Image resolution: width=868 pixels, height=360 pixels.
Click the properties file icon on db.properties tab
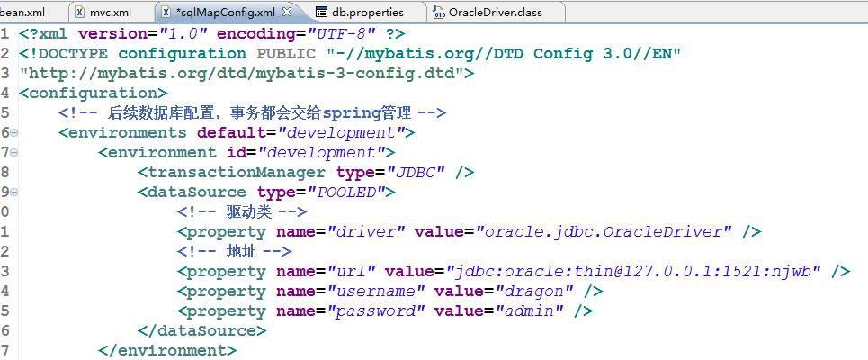click(322, 13)
